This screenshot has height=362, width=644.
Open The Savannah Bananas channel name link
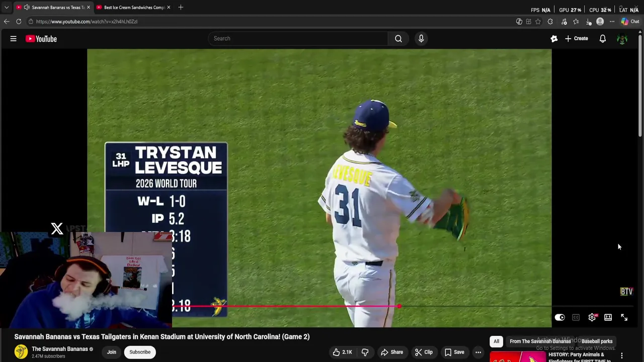click(x=60, y=349)
